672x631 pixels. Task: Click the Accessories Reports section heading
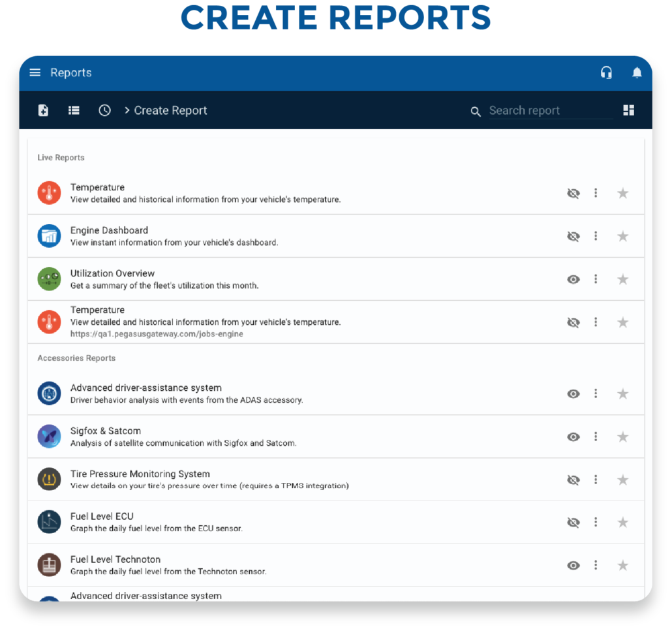click(x=76, y=358)
